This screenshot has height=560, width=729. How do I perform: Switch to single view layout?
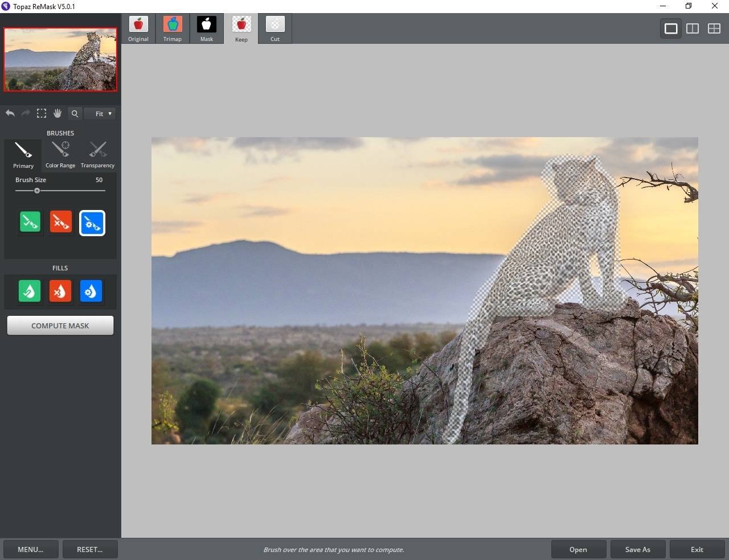click(x=671, y=28)
